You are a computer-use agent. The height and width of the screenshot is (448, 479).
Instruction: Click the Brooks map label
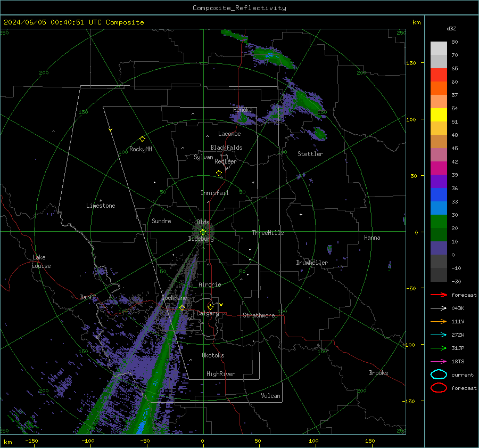378,373
